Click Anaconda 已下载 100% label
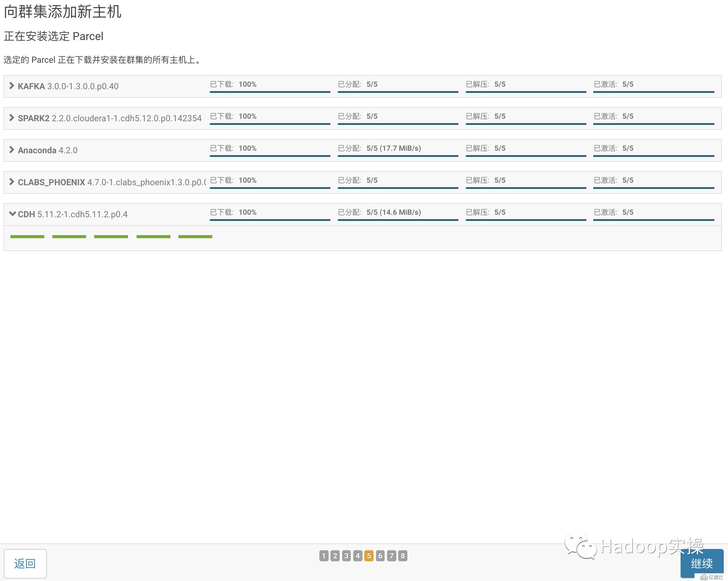Viewport: 728px width, 581px height. [x=233, y=148]
